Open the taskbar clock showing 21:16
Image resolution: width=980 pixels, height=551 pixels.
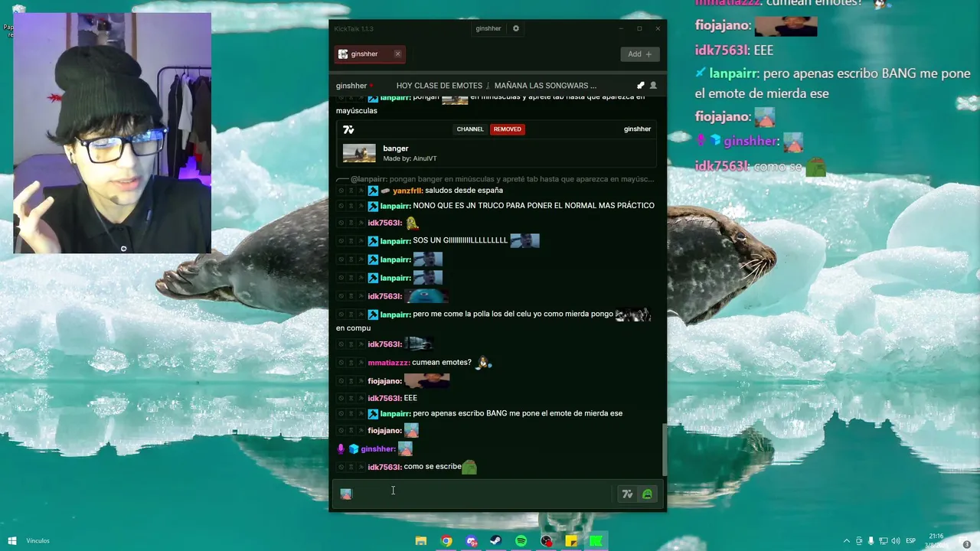(x=937, y=540)
